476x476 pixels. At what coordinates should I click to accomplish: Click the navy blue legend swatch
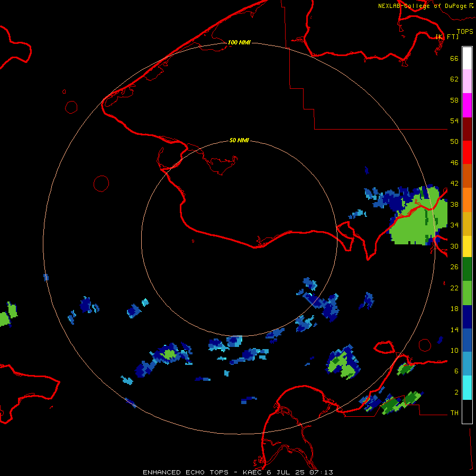pyautogui.click(x=467, y=317)
